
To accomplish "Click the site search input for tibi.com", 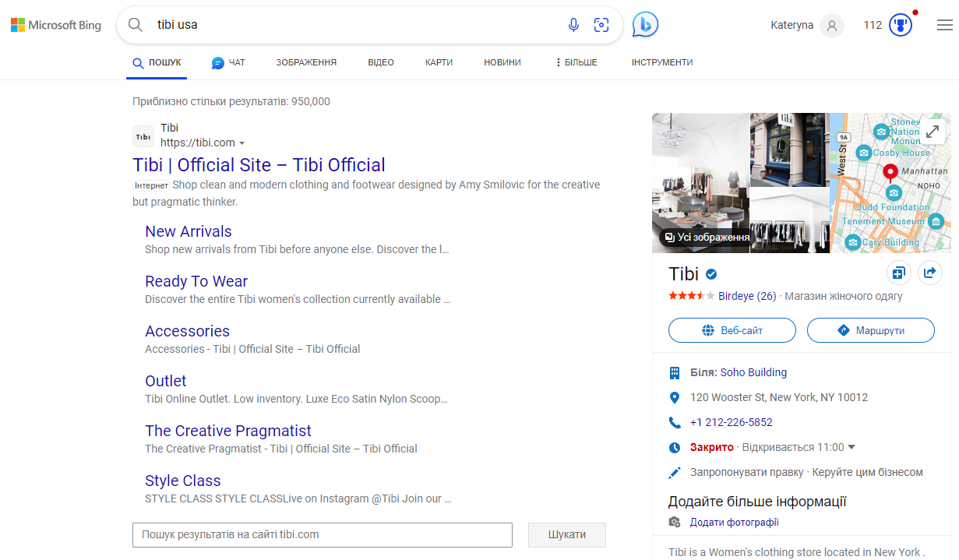I will tap(322, 535).
